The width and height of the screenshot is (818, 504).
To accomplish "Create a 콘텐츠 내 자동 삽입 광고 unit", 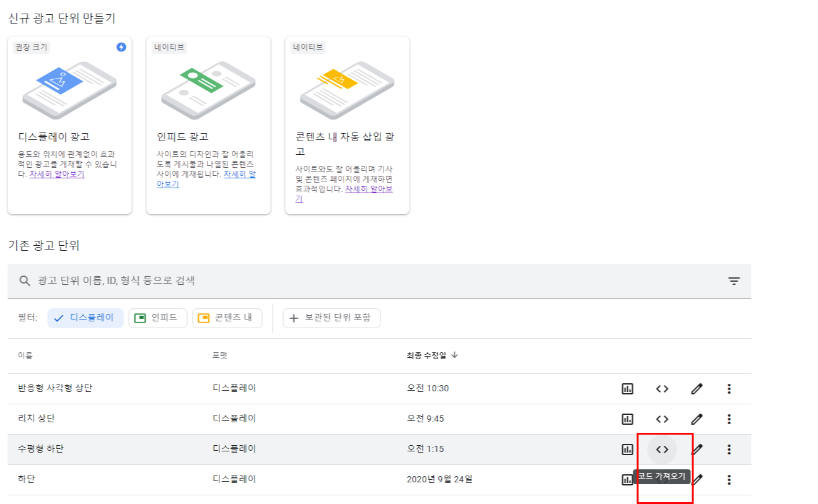I will coord(347,126).
